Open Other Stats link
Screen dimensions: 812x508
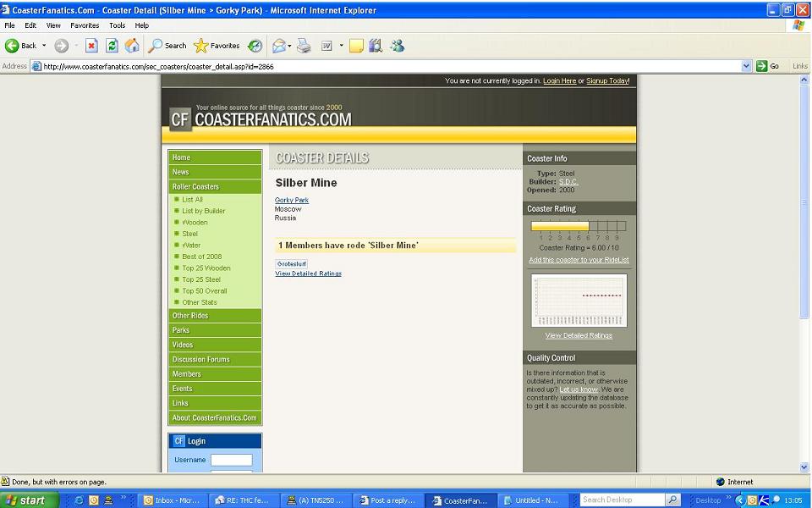pos(200,302)
